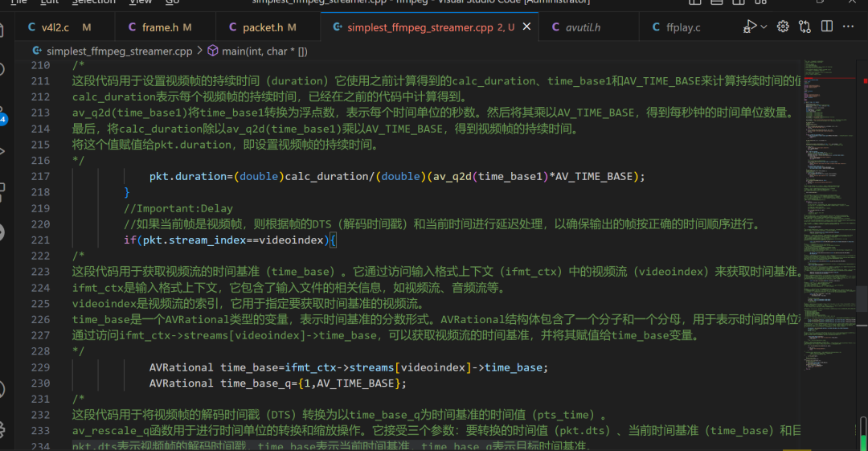The height and width of the screenshot is (451, 868).
Task: Click the ifmt_ctx->streams expression on line 229
Action: (x=339, y=367)
